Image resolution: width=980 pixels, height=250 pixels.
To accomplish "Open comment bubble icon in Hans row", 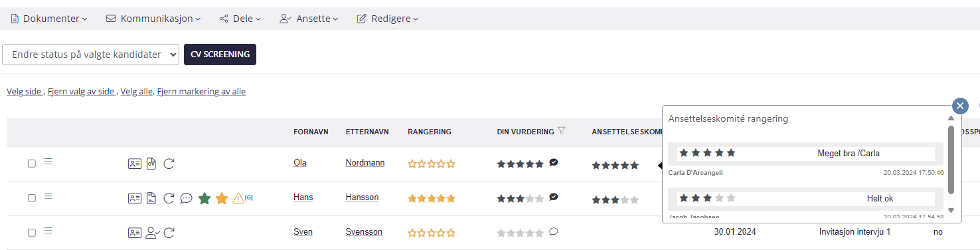I will click(187, 198).
